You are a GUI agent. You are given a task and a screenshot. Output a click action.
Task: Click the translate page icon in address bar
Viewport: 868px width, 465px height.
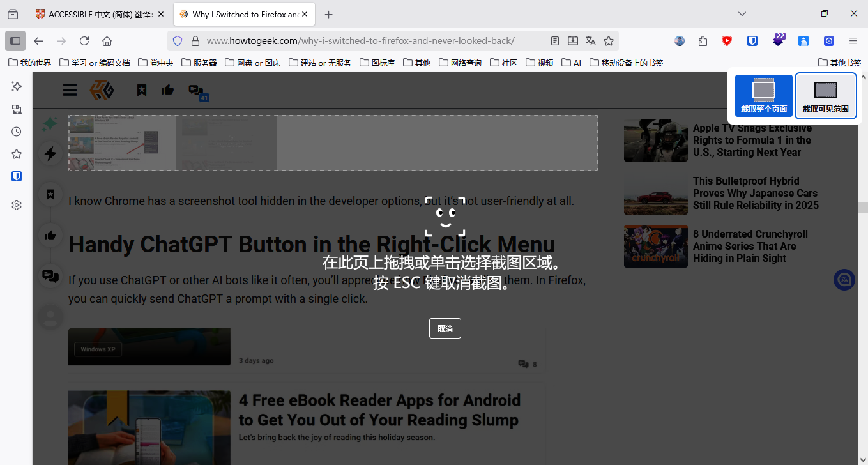pyautogui.click(x=591, y=41)
